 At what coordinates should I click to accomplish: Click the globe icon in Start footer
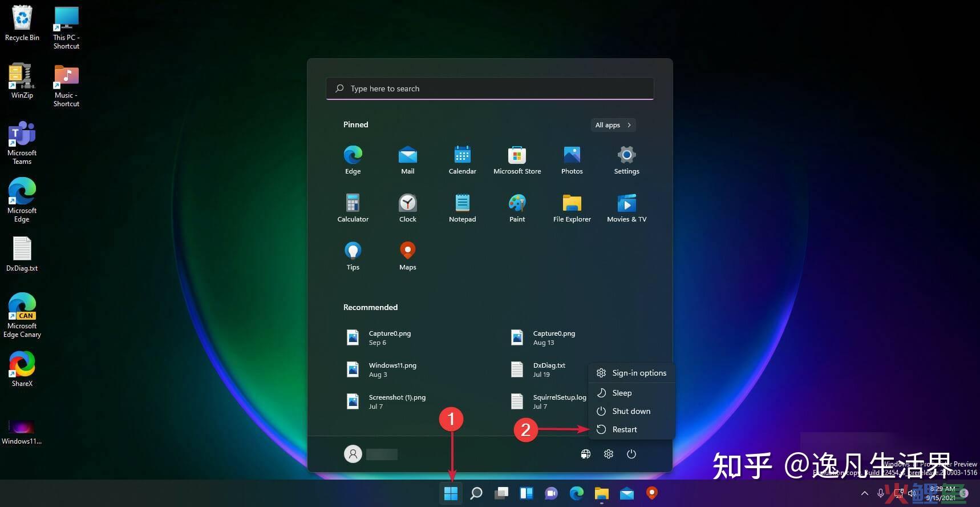pyautogui.click(x=585, y=454)
